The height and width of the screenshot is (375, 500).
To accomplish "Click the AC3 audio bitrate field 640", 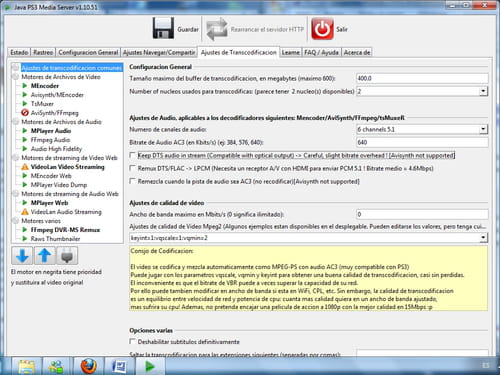I will tap(422, 142).
